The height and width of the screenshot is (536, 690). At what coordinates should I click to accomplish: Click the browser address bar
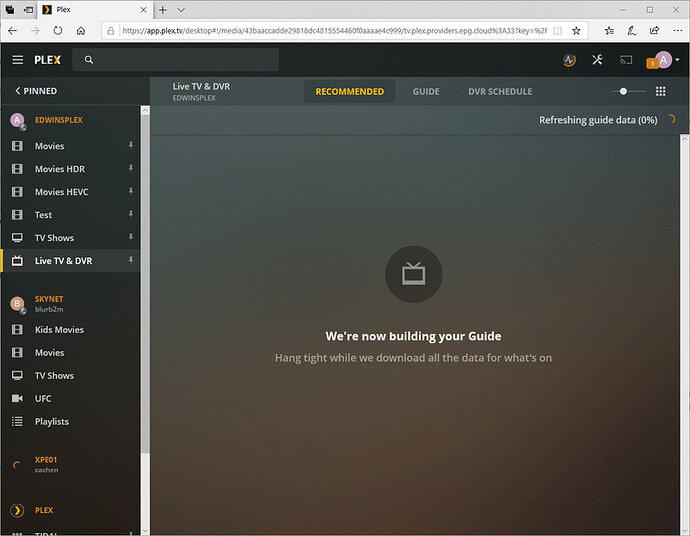tap(334, 30)
